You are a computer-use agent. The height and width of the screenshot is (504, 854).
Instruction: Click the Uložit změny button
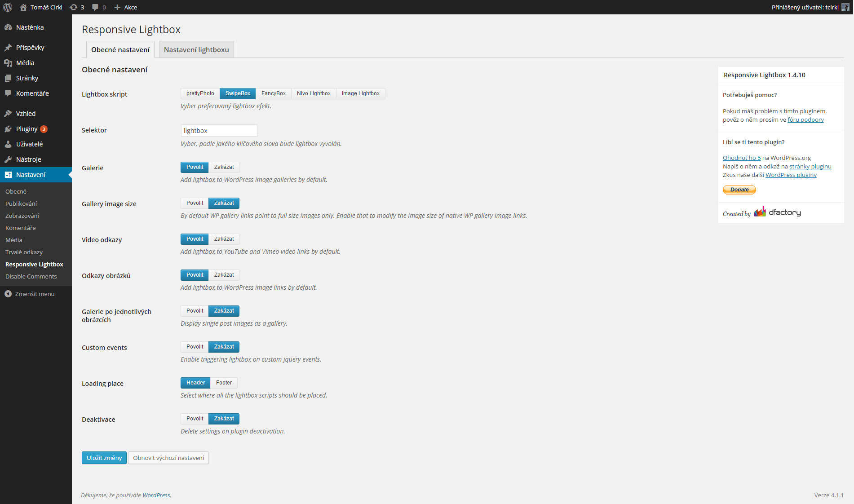[104, 458]
